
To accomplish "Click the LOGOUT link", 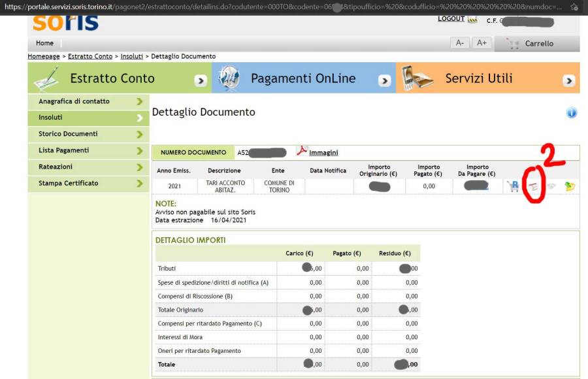I will pyautogui.click(x=451, y=19).
